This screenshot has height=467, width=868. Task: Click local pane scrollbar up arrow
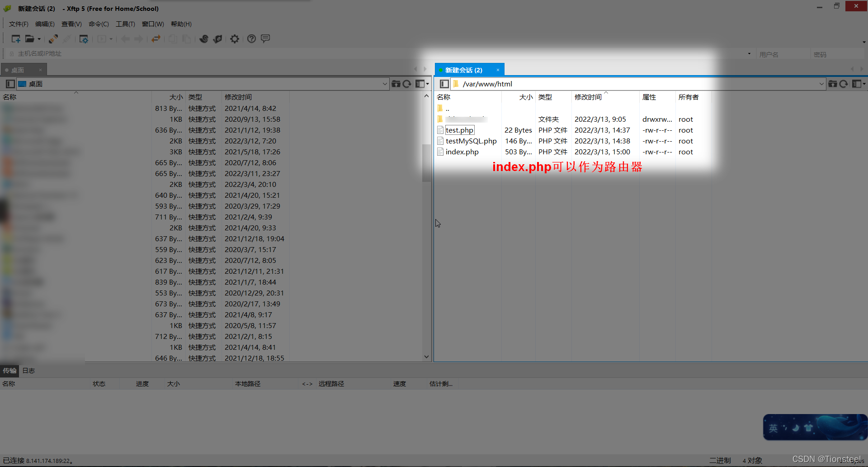tap(426, 96)
